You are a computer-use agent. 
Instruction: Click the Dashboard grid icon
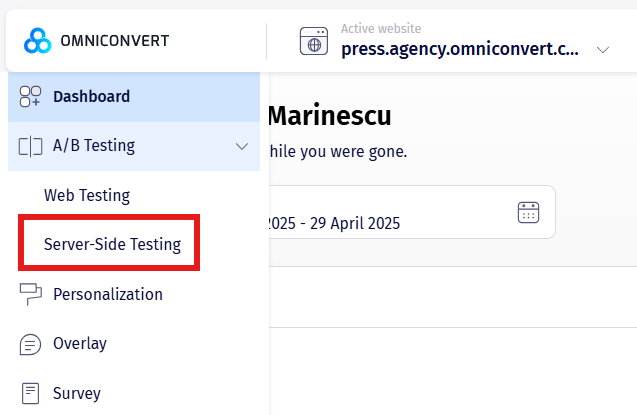tap(31, 97)
